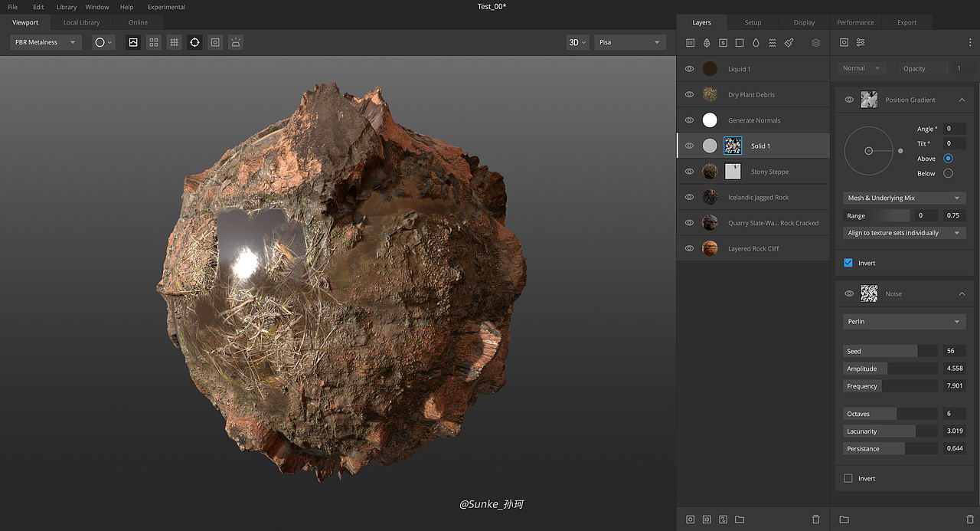
Task: Click the material ID icon below layers
Action: coord(707,520)
